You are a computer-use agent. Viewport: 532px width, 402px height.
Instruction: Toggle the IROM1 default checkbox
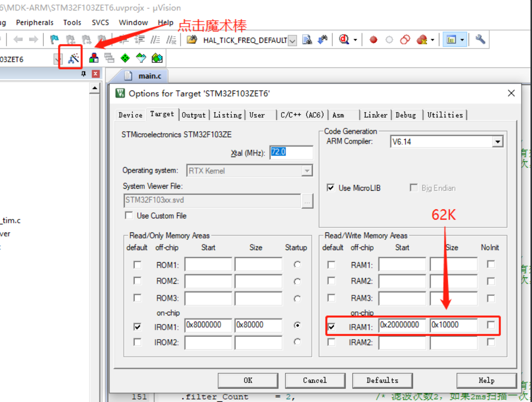[x=137, y=327]
